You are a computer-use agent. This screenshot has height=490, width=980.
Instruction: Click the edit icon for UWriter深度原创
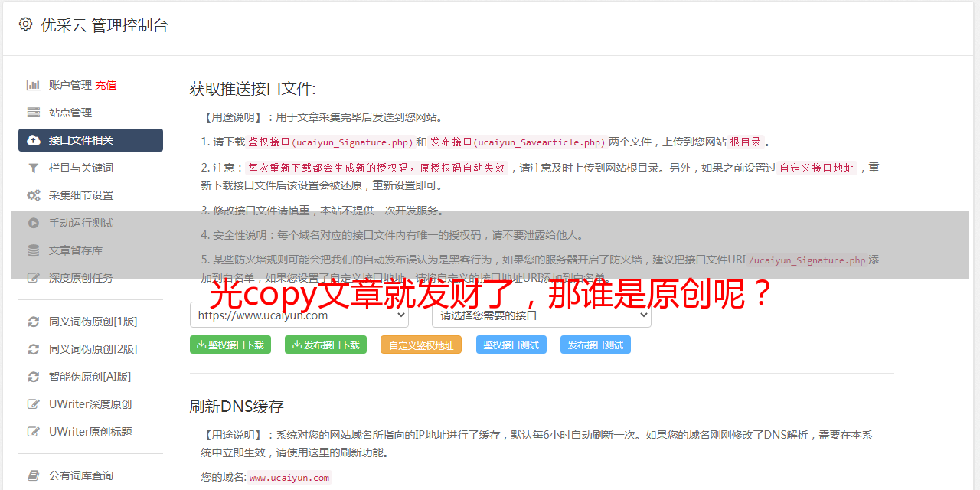(34, 404)
